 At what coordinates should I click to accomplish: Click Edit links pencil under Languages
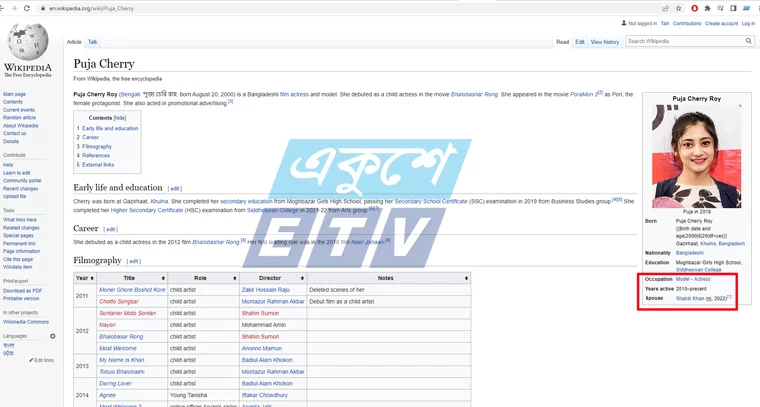42,360
